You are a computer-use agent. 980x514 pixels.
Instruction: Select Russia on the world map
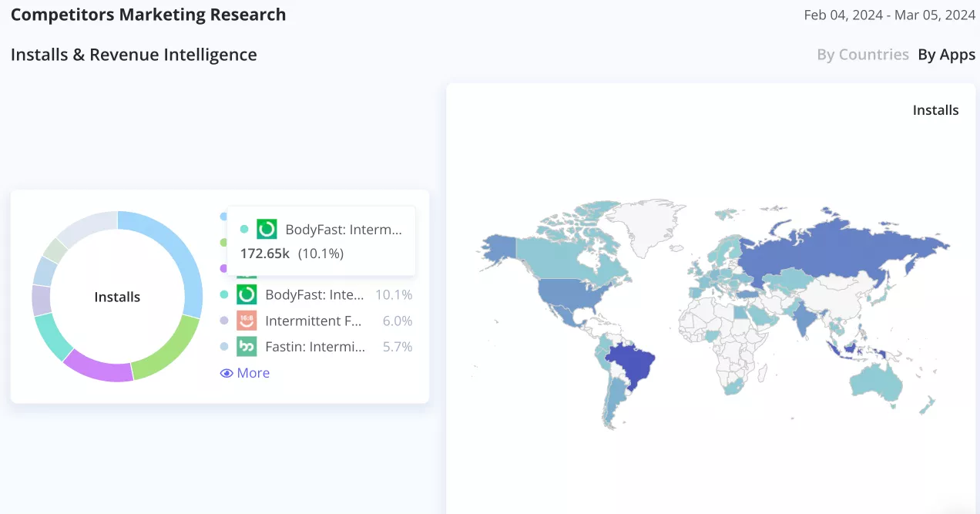tap(832, 250)
